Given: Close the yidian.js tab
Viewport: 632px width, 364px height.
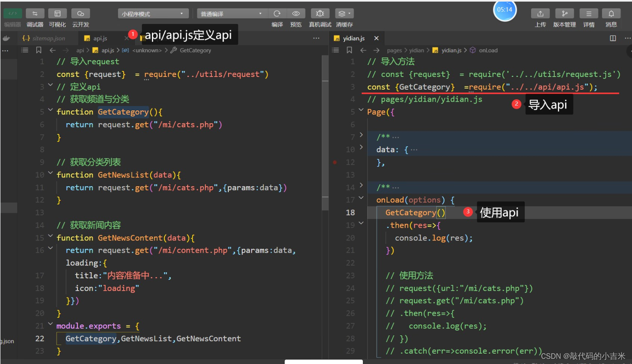Looking at the screenshot, I should click(x=376, y=38).
